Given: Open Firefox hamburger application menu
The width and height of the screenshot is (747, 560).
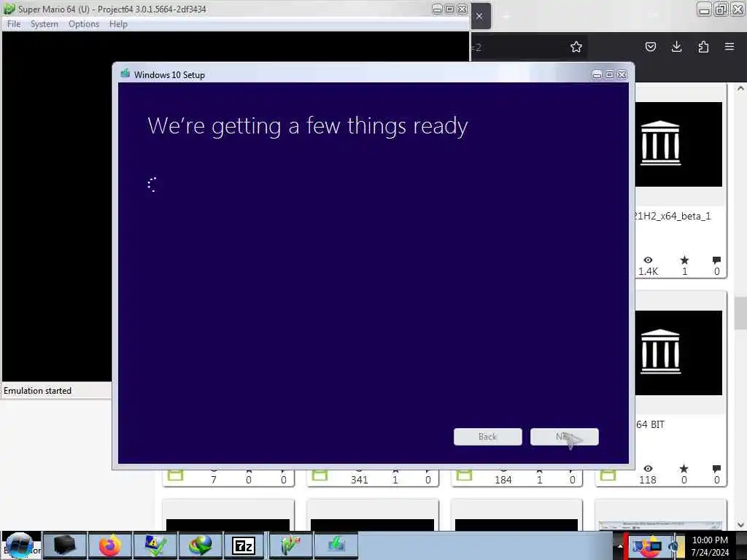Looking at the screenshot, I should pos(729,47).
